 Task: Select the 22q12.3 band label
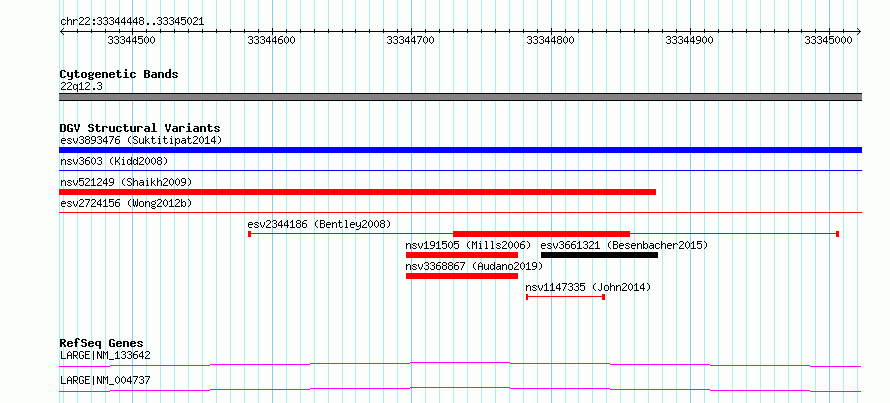[x=82, y=87]
